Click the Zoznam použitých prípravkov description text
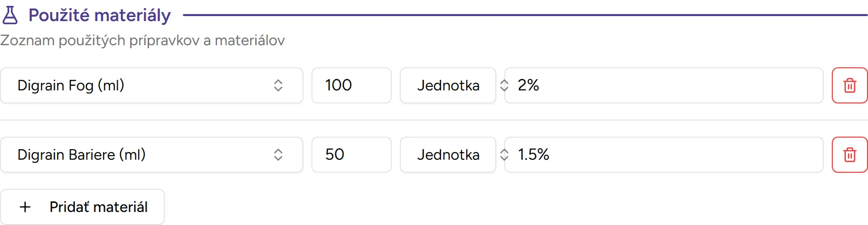This screenshot has height=225, width=868. tap(143, 40)
